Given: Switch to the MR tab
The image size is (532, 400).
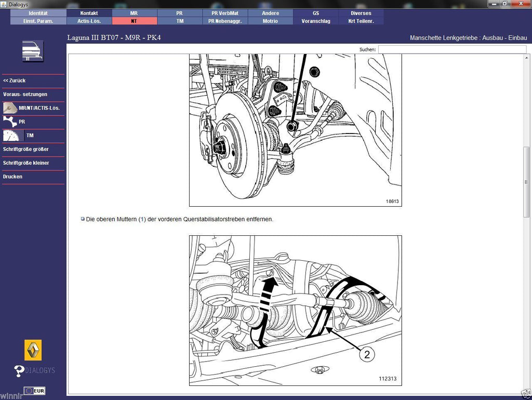Looking at the screenshot, I should (134, 13).
